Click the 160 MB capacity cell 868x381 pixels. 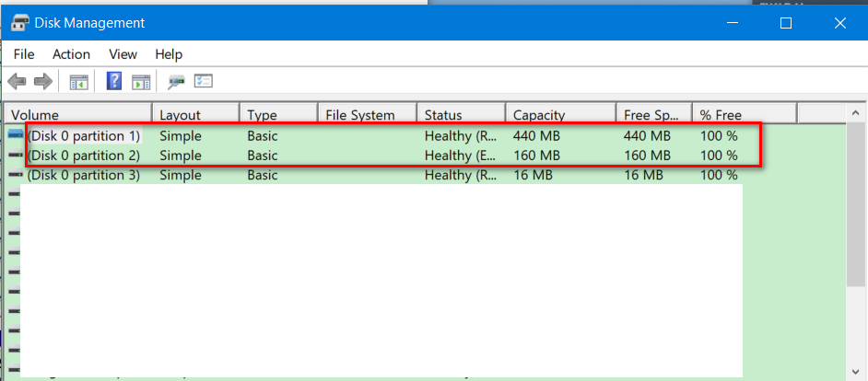pos(537,156)
